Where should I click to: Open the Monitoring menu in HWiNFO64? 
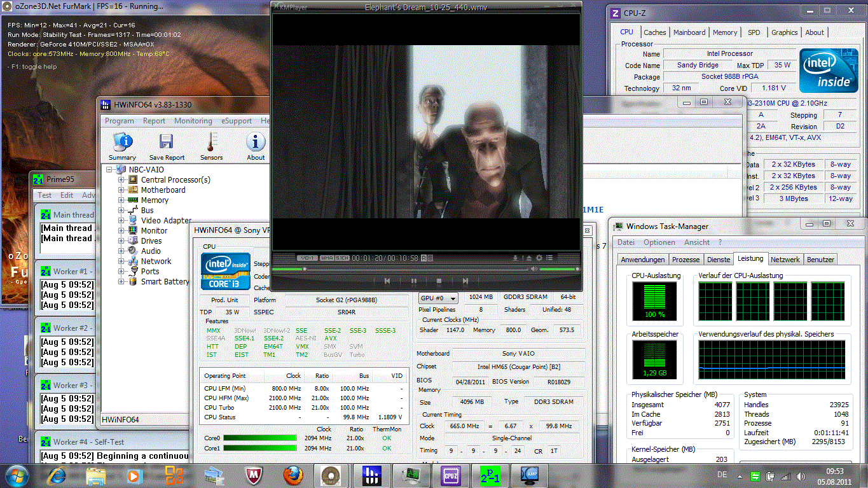[x=193, y=121]
